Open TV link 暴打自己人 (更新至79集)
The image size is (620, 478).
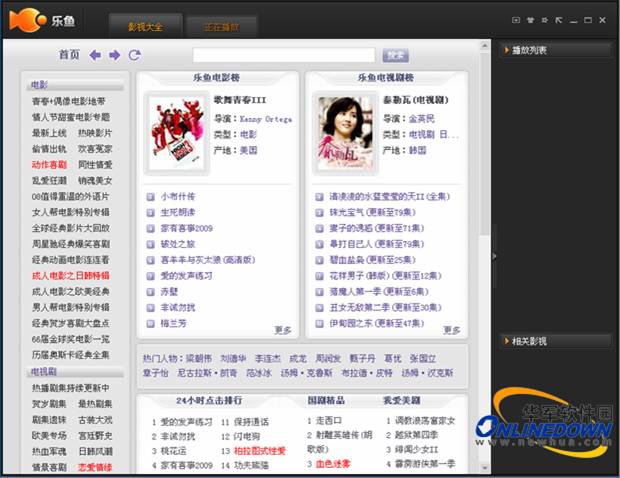(x=376, y=244)
